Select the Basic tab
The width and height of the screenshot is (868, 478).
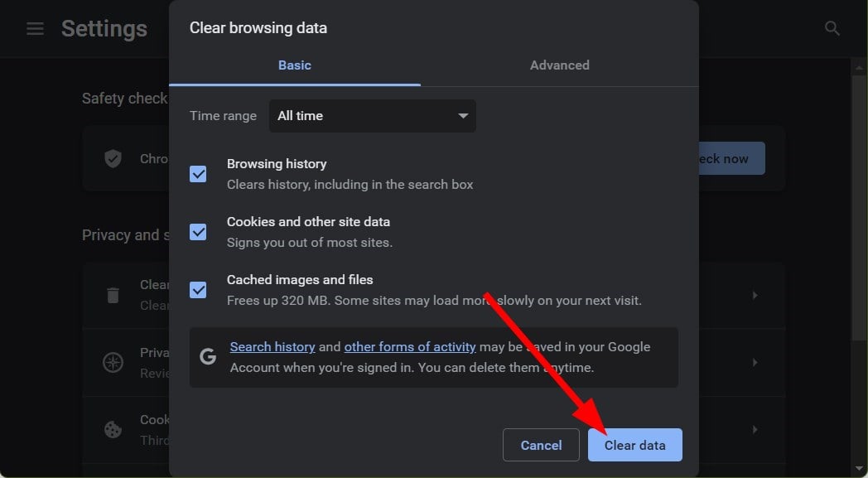pyautogui.click(x=295, y=65)
